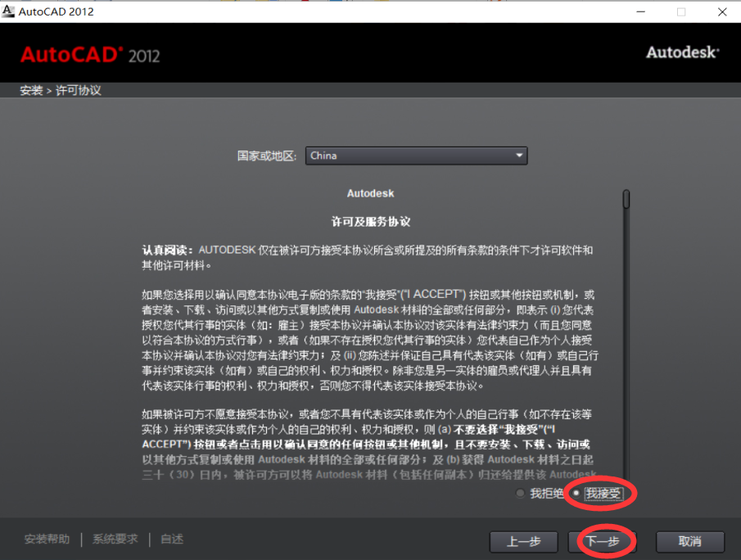The image size is (741, 560).
Task: Select the 我接受 (I Accept) radio button
Action: pos(577,494)
